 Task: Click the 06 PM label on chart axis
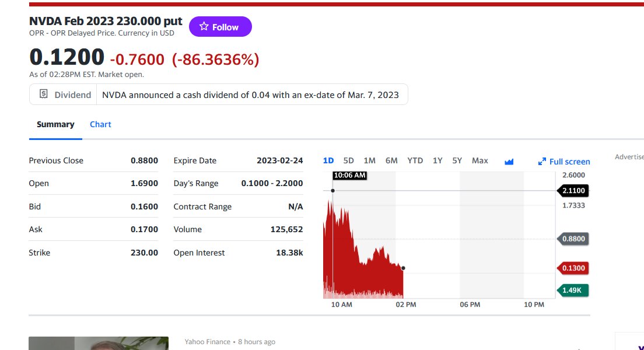click(x=470, y=305)
